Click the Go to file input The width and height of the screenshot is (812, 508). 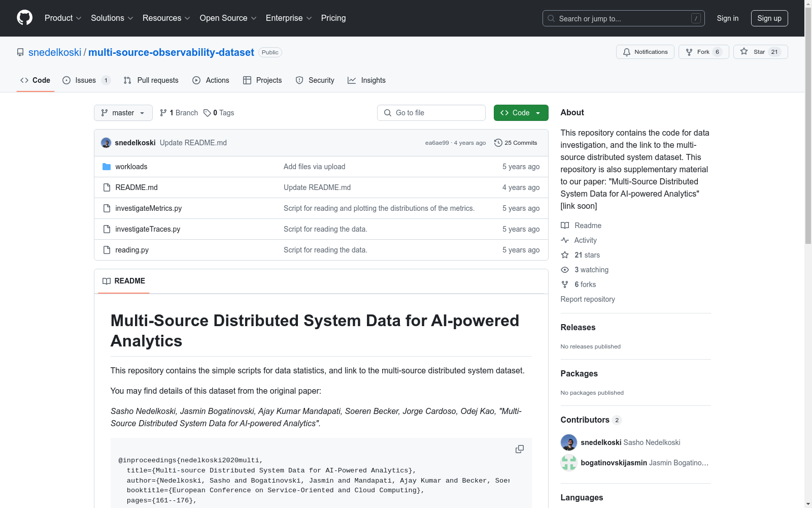431,113
